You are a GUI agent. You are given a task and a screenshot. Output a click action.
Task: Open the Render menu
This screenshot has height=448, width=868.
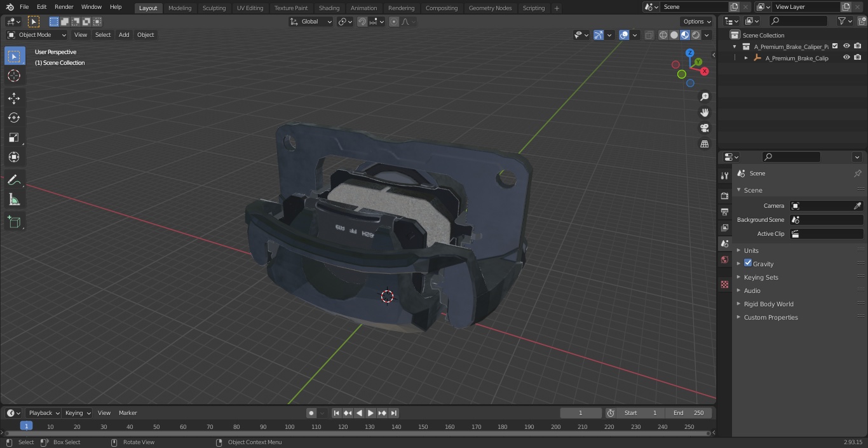[64, 7]
